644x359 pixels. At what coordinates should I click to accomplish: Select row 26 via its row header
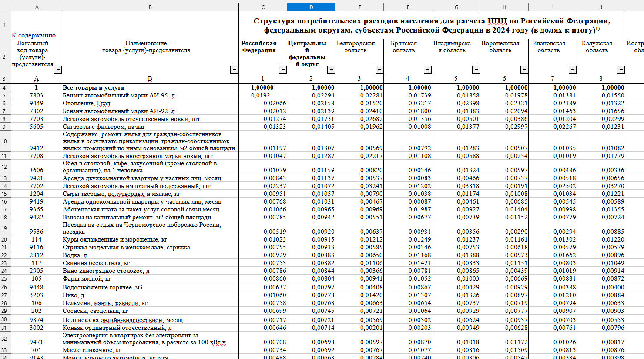5,287
